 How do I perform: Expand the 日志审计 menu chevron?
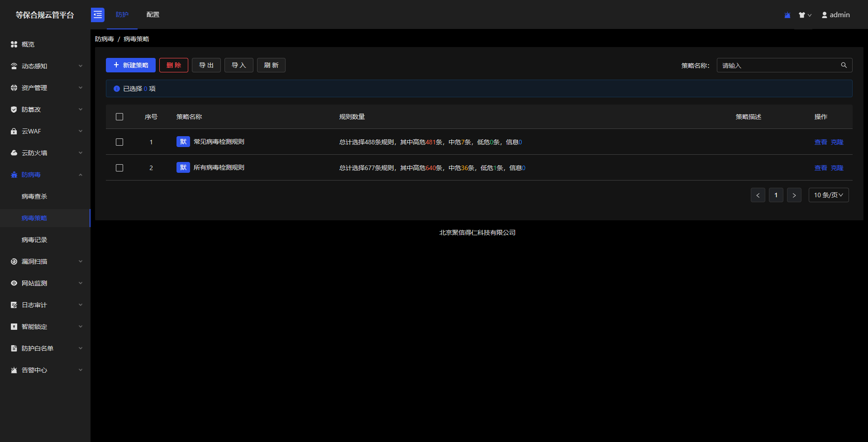[x=81, y=305]
